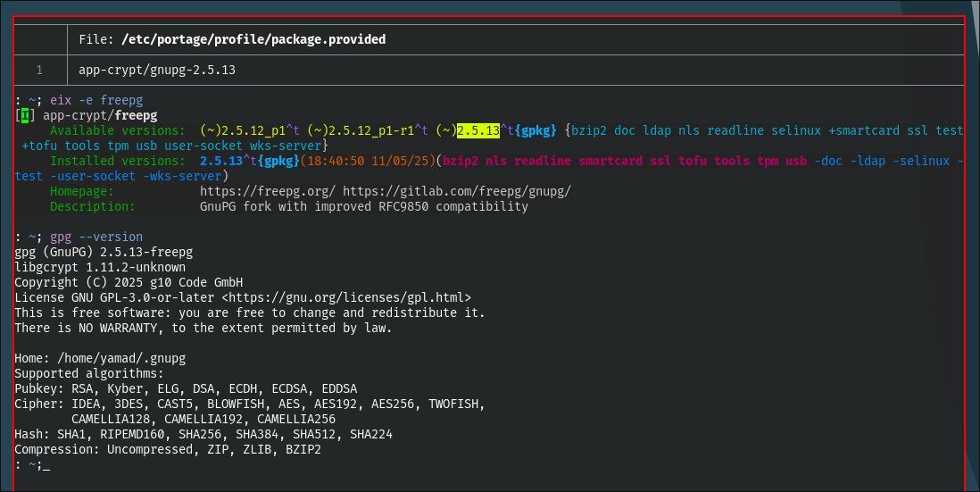Click the 'Description:' label

pyautogui.click(x=93, y=206)
